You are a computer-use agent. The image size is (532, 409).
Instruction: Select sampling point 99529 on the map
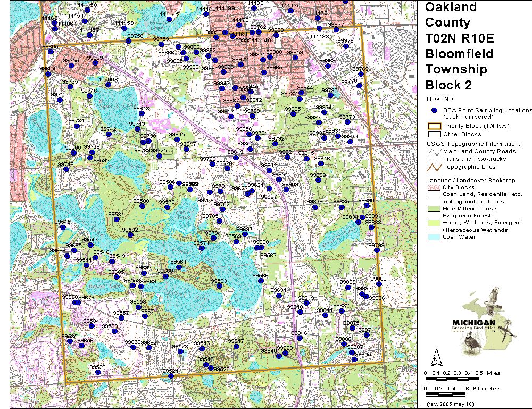click(x=98, y=372)
